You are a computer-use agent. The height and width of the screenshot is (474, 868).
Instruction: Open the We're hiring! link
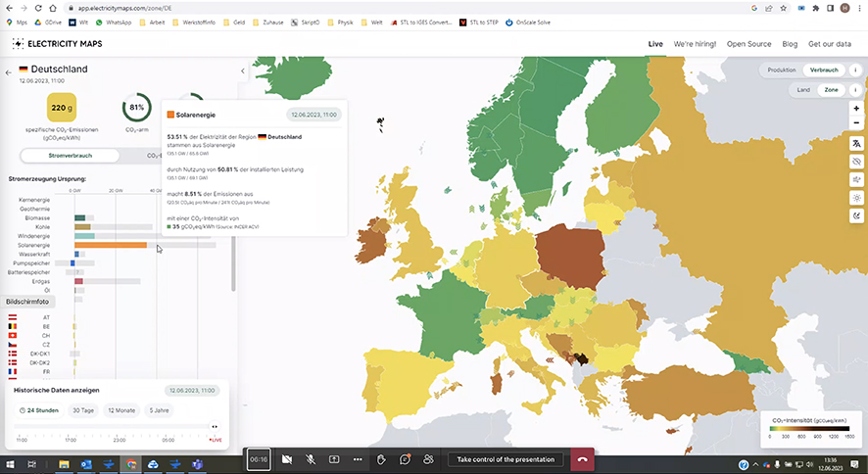coord(695,44)
